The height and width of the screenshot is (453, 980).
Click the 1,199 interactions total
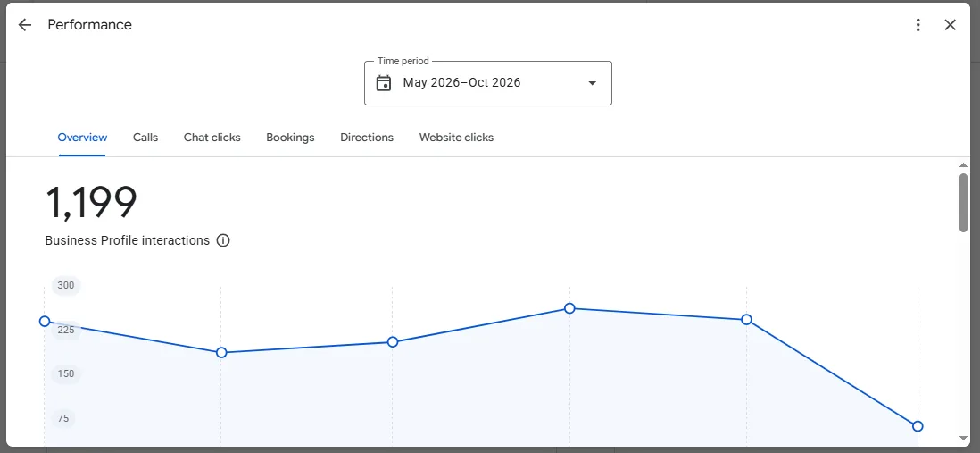(91, 203)
